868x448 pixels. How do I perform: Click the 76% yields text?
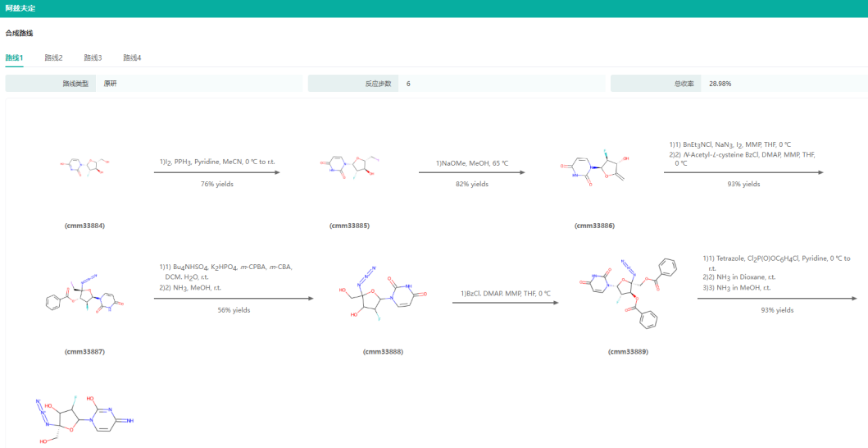[217, 184]
